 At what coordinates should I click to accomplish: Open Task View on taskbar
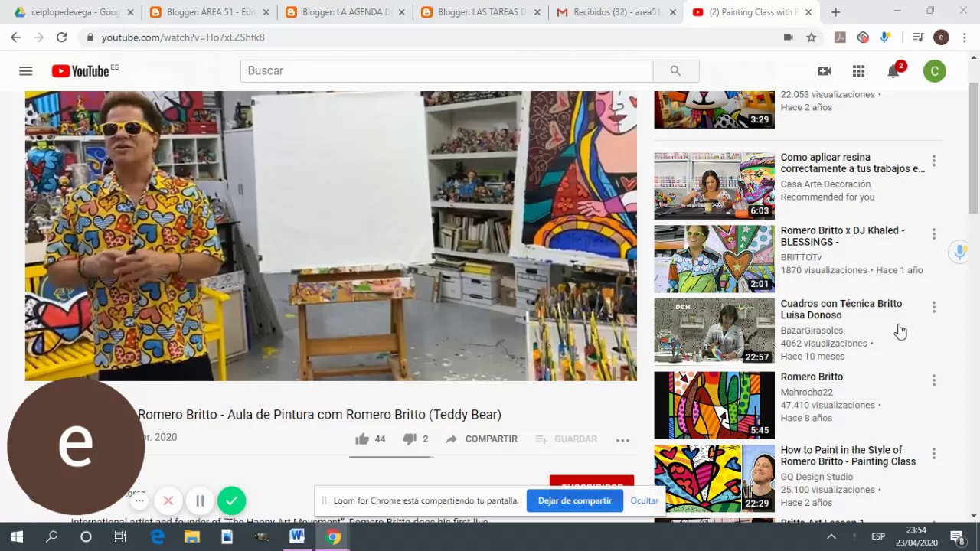pyautogui.click(x=120, y=536)
